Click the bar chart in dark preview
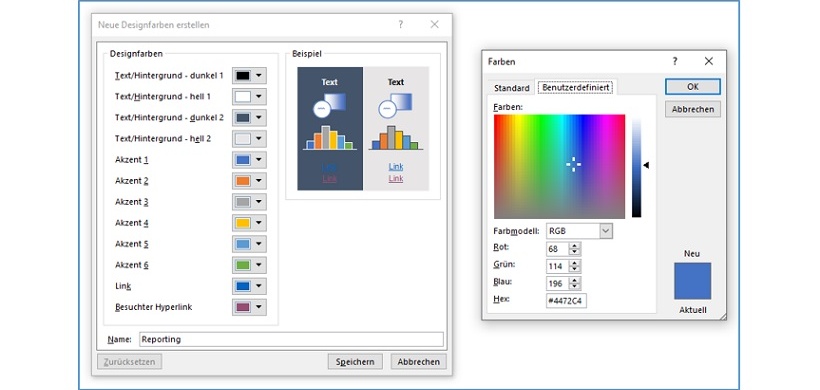This screenshot has height=390, width=820. (x=330, y=138)
